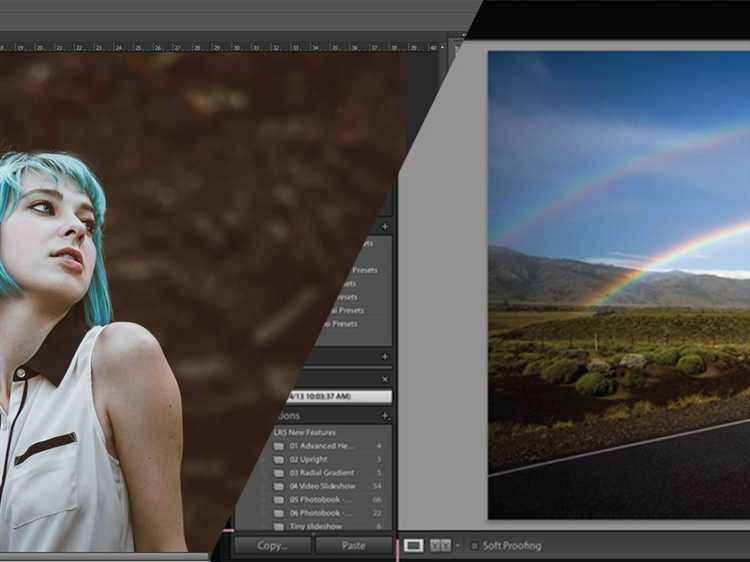Click folder icon of '04 Video Slideshow'
The width and height of the screenshot is (750, 562).
pyautogui.click(x=278, y=486)
